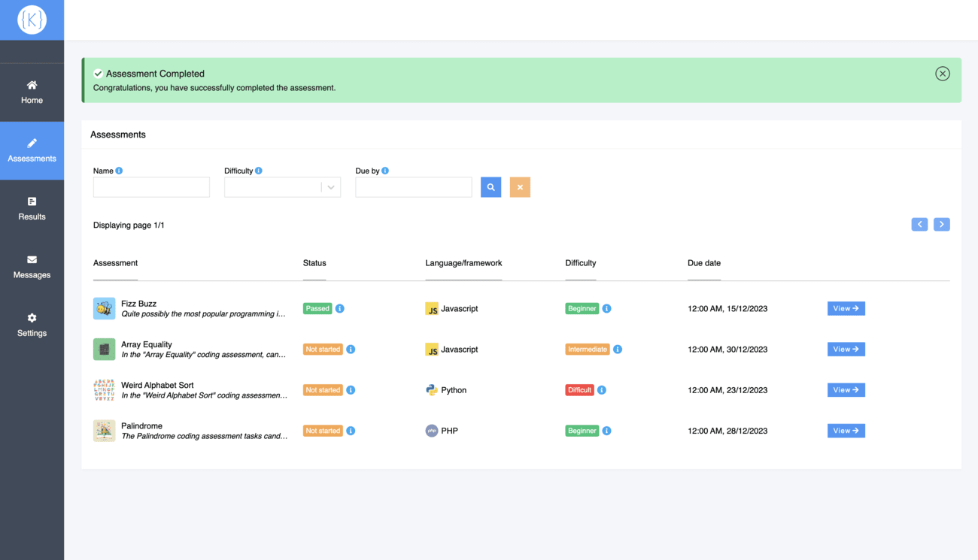Click due date 12:00 AM, 30/12/2023

(727, 349)
